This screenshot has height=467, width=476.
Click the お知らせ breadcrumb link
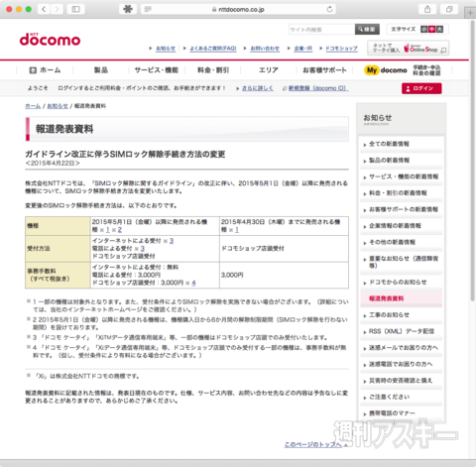(58, 106)
